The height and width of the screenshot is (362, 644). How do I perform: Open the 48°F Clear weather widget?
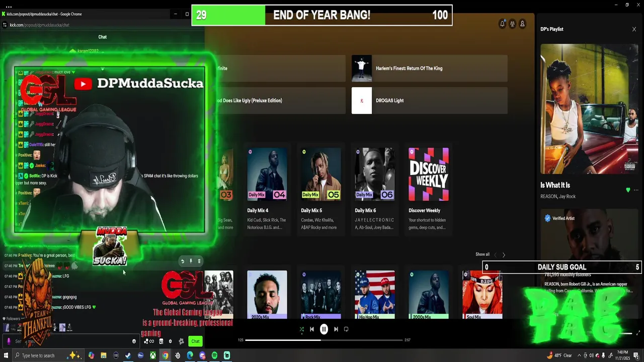click(559, 355)
